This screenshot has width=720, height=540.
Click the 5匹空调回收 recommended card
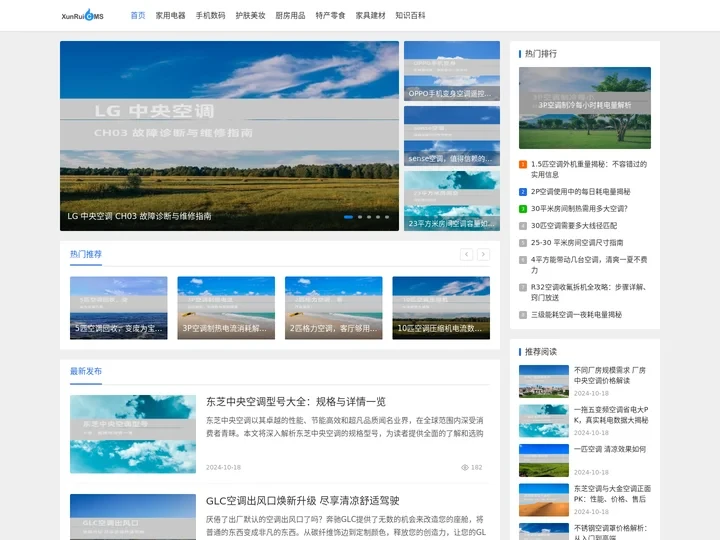point(118,308)
